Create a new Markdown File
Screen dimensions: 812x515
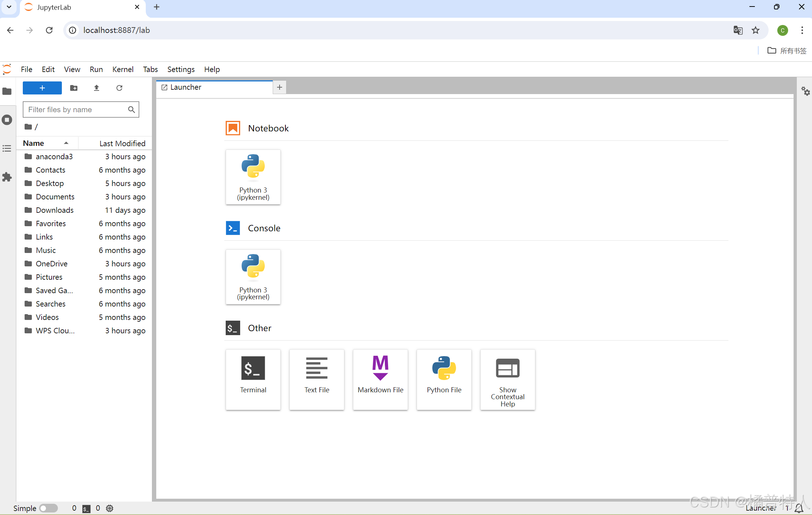tap(381, 380)
